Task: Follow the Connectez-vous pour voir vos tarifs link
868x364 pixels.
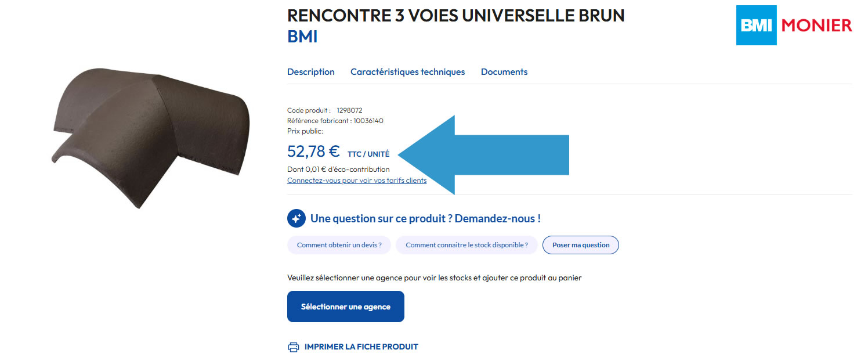Action: (x=357, y=181)
